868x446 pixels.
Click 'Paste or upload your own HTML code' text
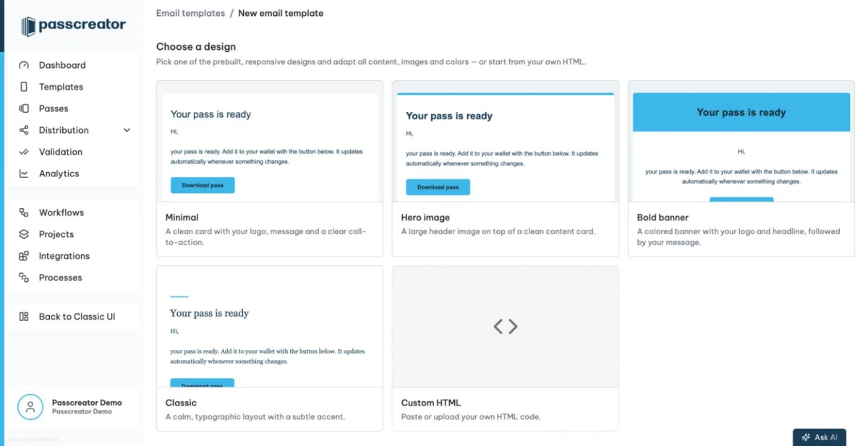(471, 416)
